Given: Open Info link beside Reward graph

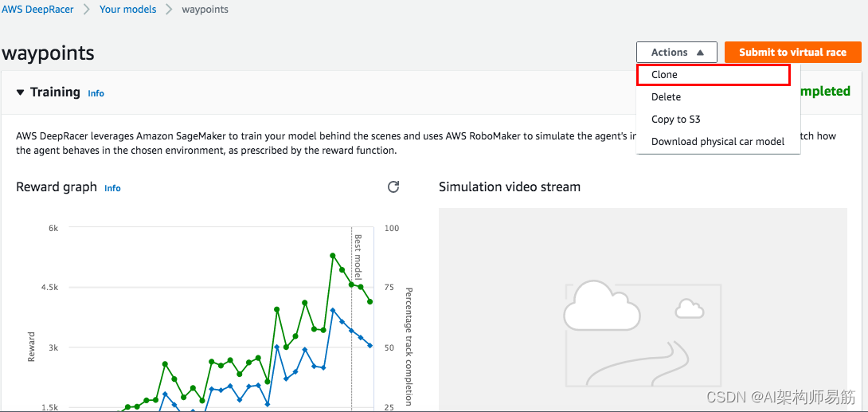Looking at the screenshot, I should (112, 188).
